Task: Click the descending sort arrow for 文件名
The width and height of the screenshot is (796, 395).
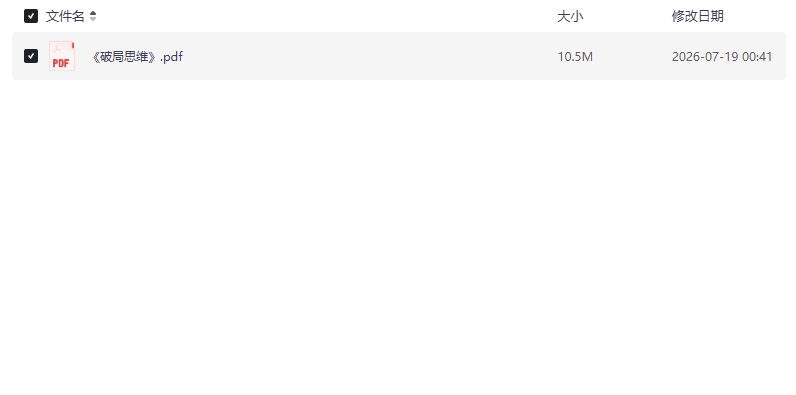Action: 93,19
